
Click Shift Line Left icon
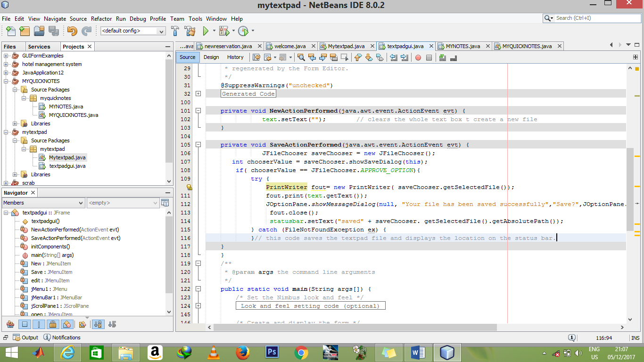393,58
